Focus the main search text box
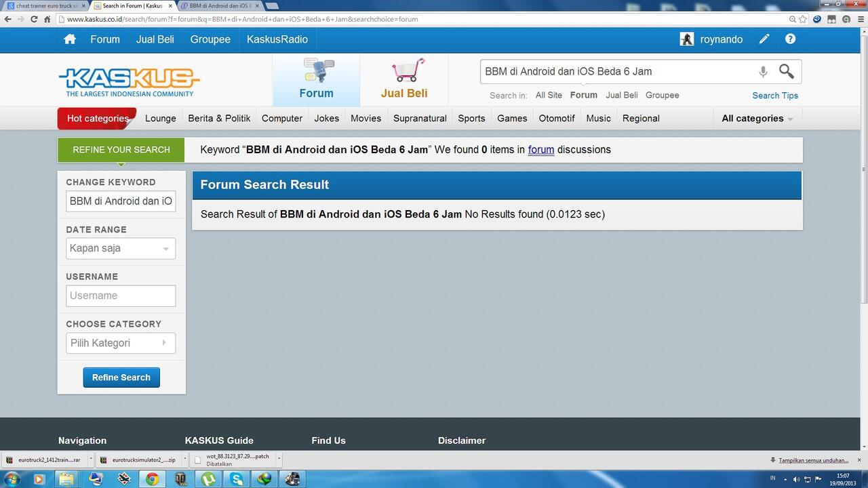This screenshot has height=488, width=868. [617, 71]
